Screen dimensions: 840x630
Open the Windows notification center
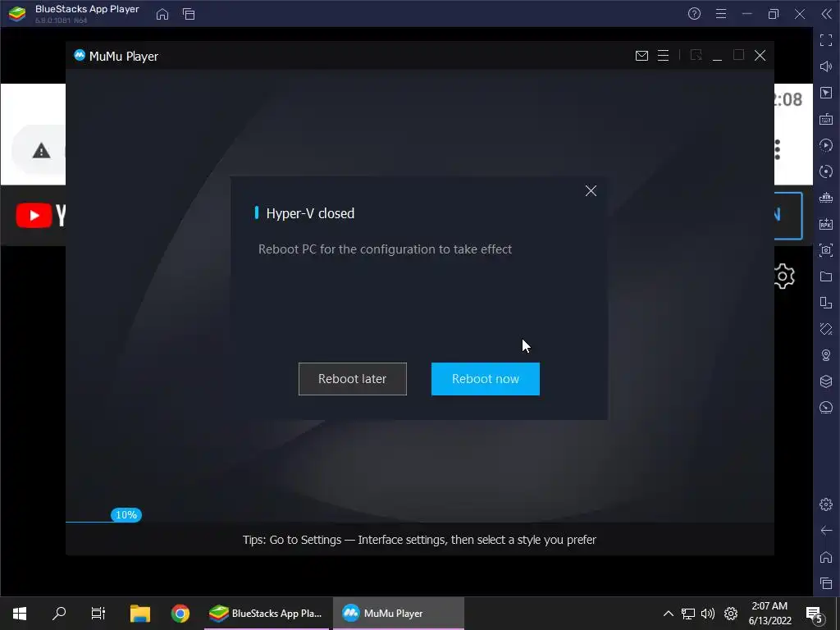(x=815, y=614)
